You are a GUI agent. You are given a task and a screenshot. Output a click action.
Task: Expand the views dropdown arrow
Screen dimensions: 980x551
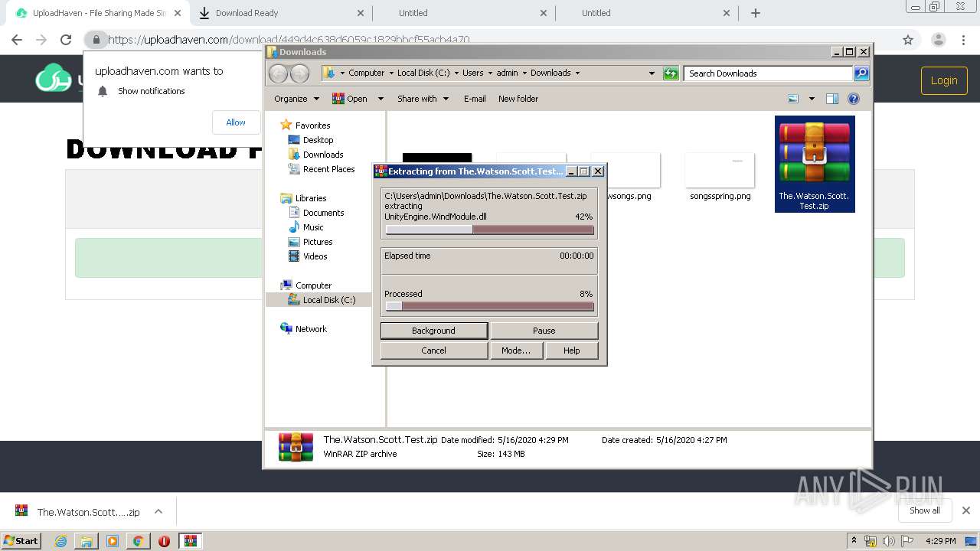[x=812, y=99]
